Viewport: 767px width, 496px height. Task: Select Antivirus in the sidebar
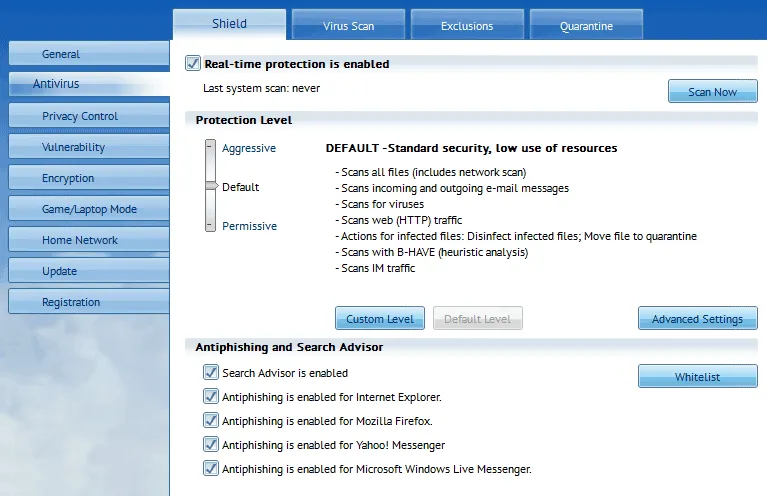89,84
